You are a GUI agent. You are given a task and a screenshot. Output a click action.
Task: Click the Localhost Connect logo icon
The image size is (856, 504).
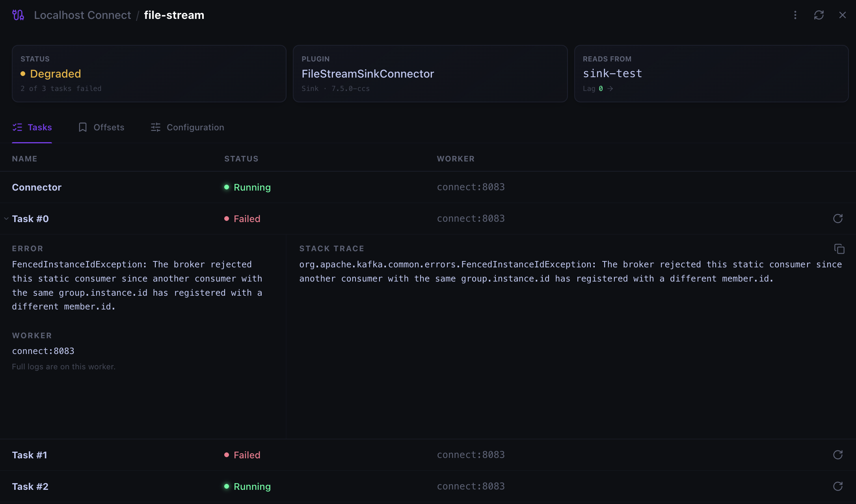(x=18, y=15)
